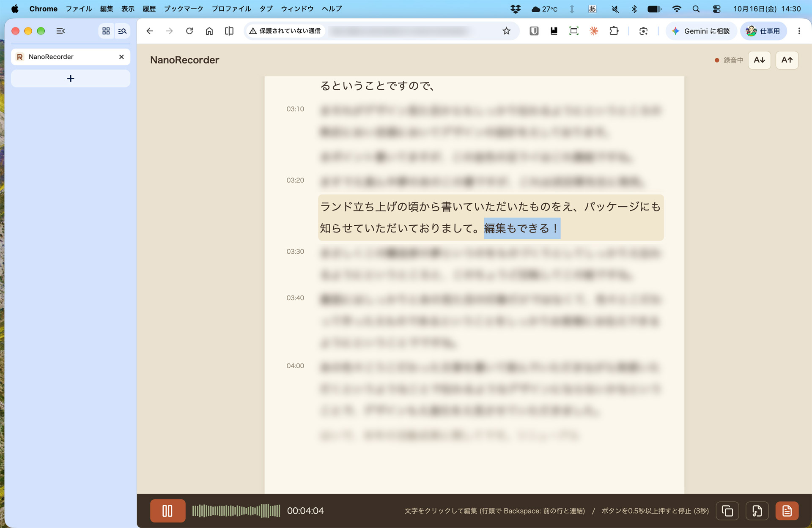The width and height of the screenshot is (812, 528).
Task: Open the shield extension icon
Action: (534, 31)
